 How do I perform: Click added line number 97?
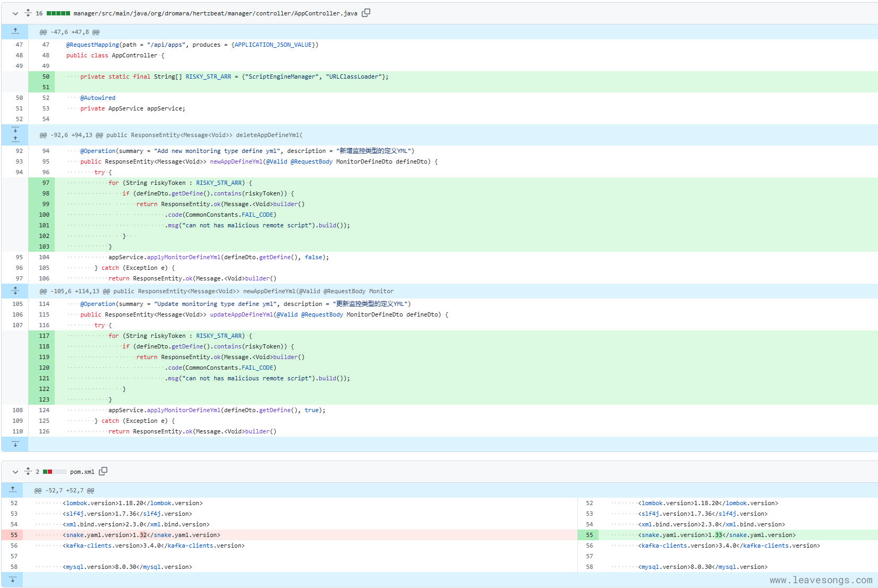(46, 183)
